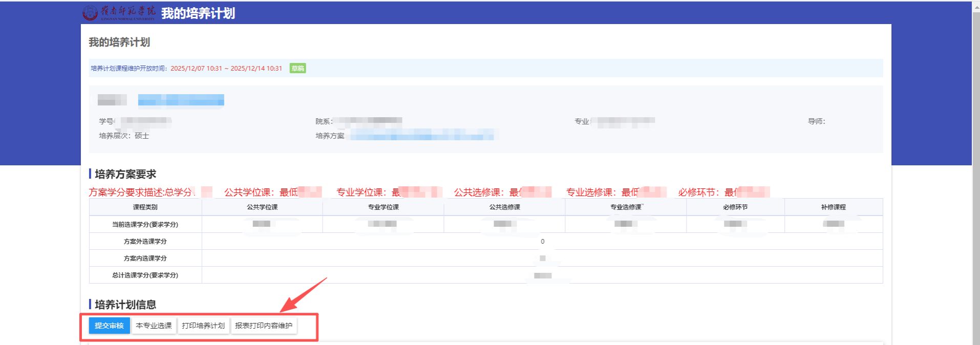Open 报表打印内容维护
This screenshot has width=980, height=345.
coord(264,326)
